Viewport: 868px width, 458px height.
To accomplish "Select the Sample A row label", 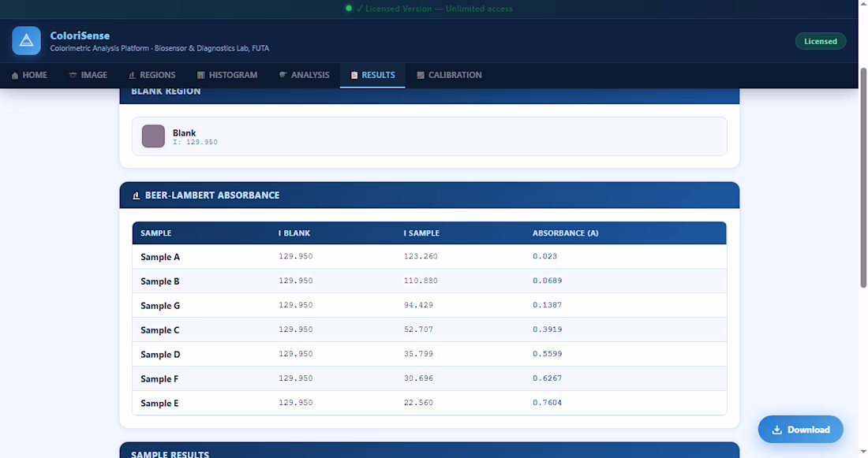I will click(x=160, y=257).
